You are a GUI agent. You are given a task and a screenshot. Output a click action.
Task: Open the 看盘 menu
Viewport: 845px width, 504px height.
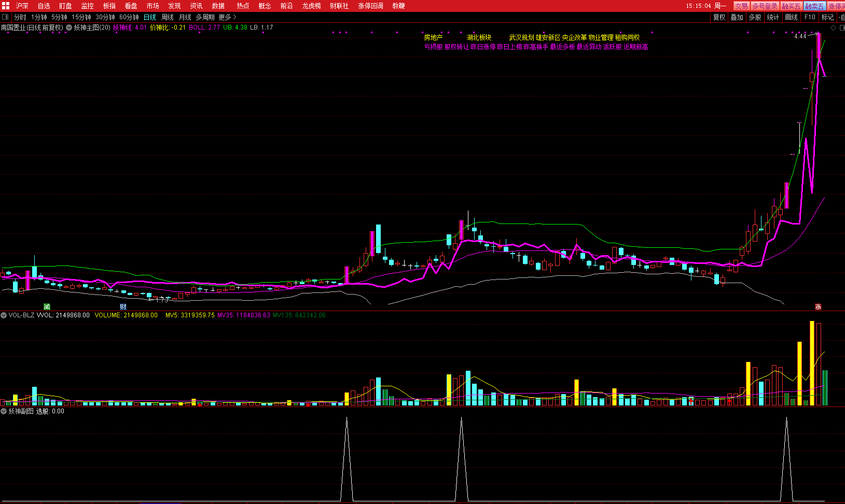[x=131, y=6]
